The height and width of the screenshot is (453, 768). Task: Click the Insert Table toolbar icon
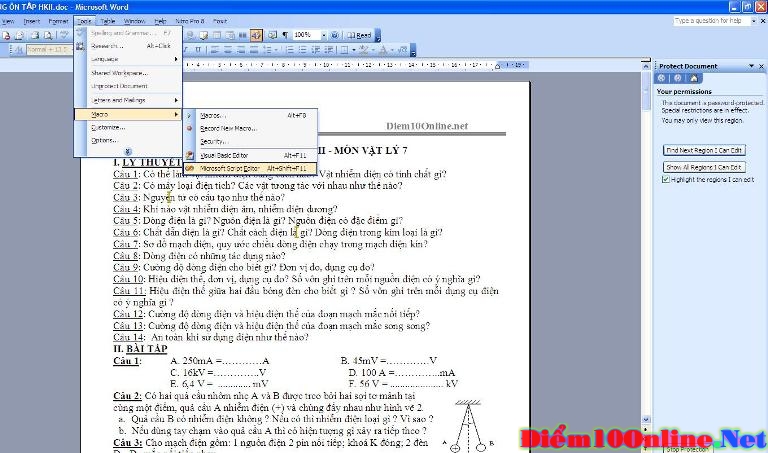[216, 35]
